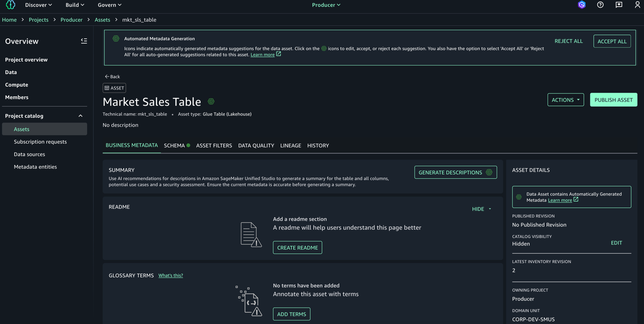Open the Govern menu
The width and height of the screenshot is (644, 324).
click(x=109, y=5)
